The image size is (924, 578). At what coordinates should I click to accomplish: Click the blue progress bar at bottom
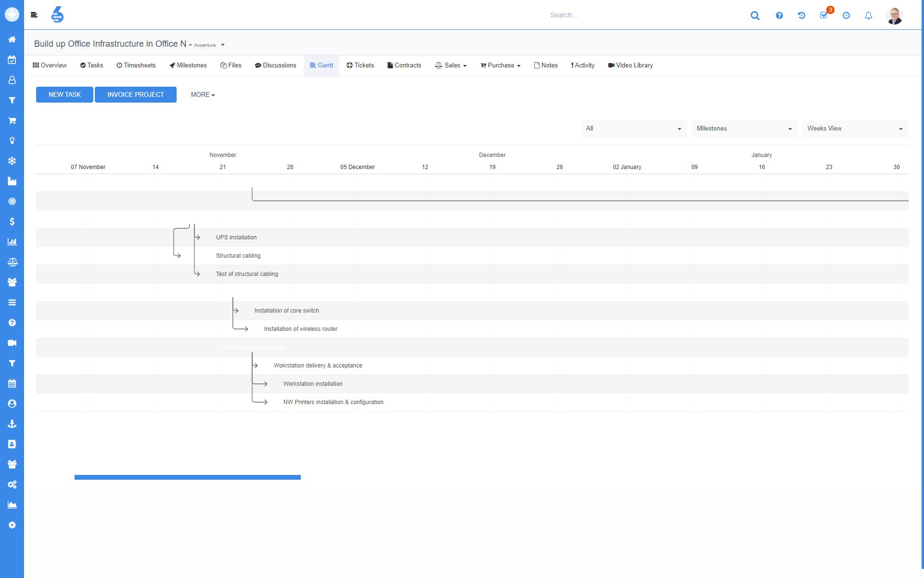point(188,477)
